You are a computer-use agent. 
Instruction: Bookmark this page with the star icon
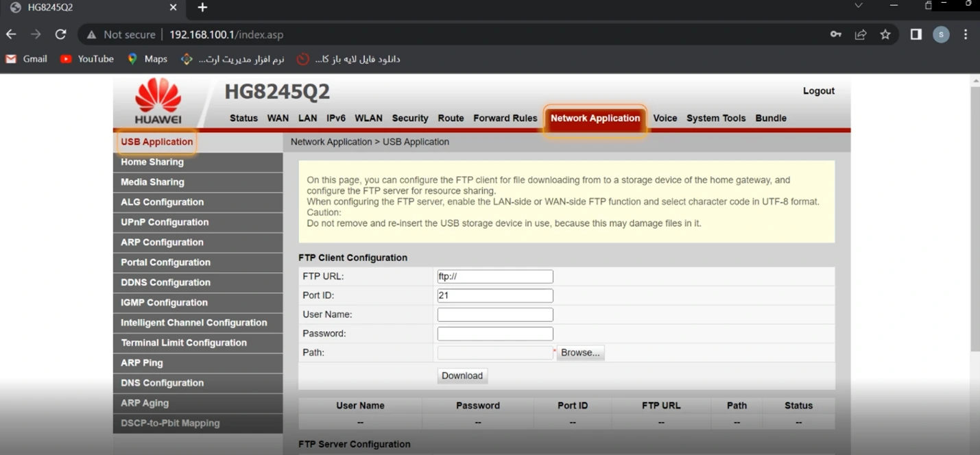coord(885,34)
